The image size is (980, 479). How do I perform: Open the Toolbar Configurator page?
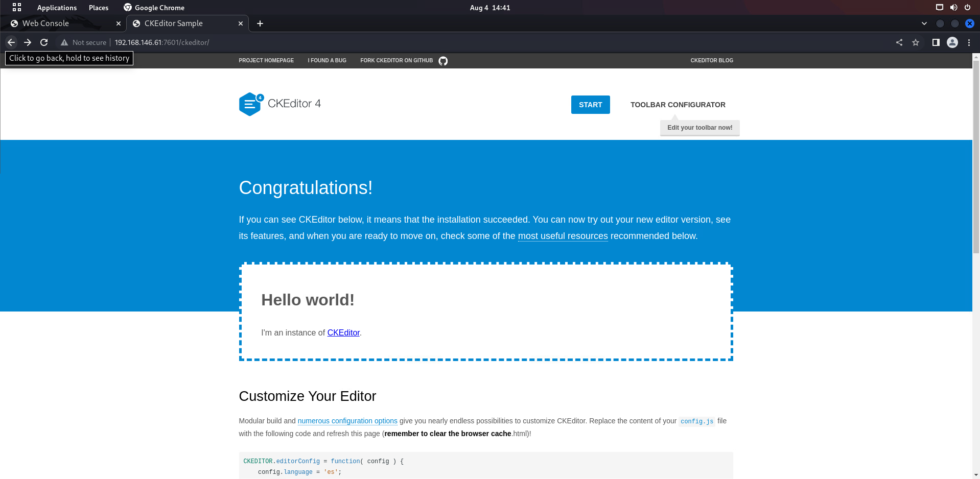[678, 105]
